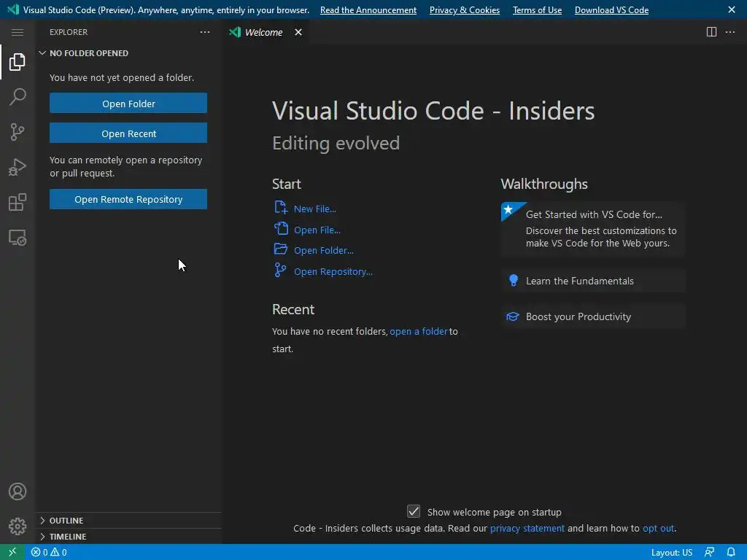Click the Open Folder icon under Start
747x560 pixels.
281,249
